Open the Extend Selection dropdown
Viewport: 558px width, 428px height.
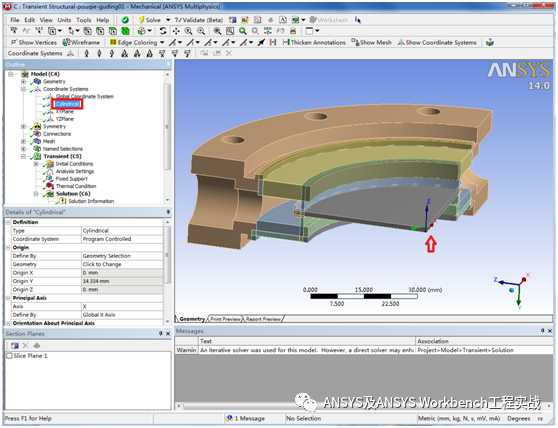[x=149, y=31]
